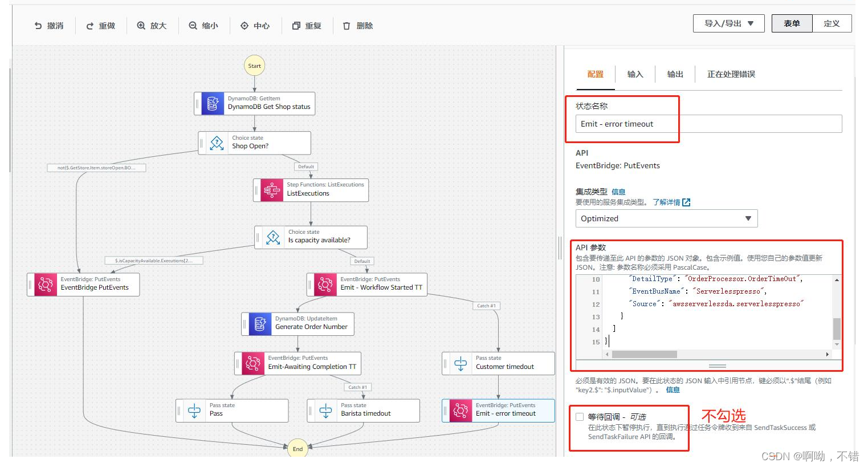Click choice icon on Is capacity available? state

[273, 237]
